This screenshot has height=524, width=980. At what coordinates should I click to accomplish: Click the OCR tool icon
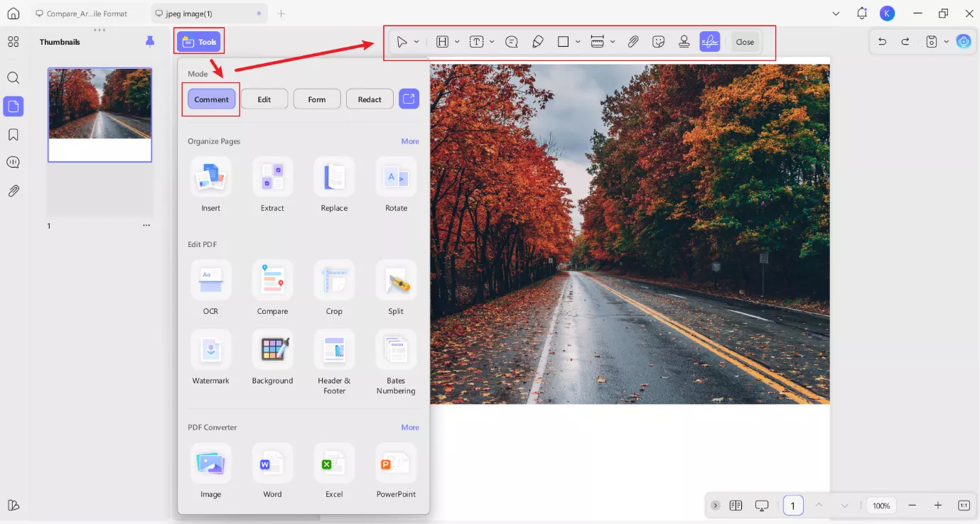[210, 280]
